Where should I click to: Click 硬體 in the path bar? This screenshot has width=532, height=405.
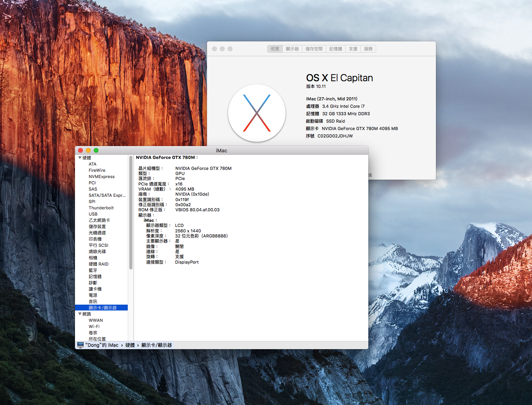click(x=130, y=345)
